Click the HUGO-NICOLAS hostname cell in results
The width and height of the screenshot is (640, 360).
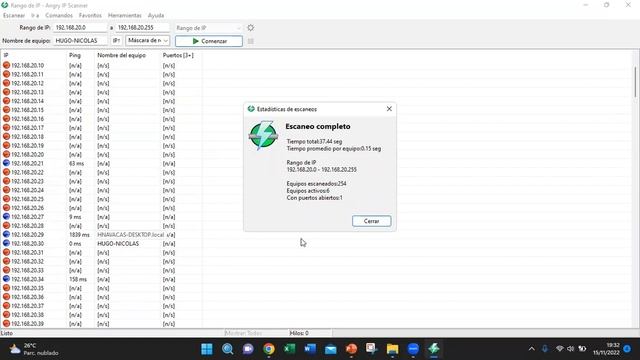[x=118, y=244]
